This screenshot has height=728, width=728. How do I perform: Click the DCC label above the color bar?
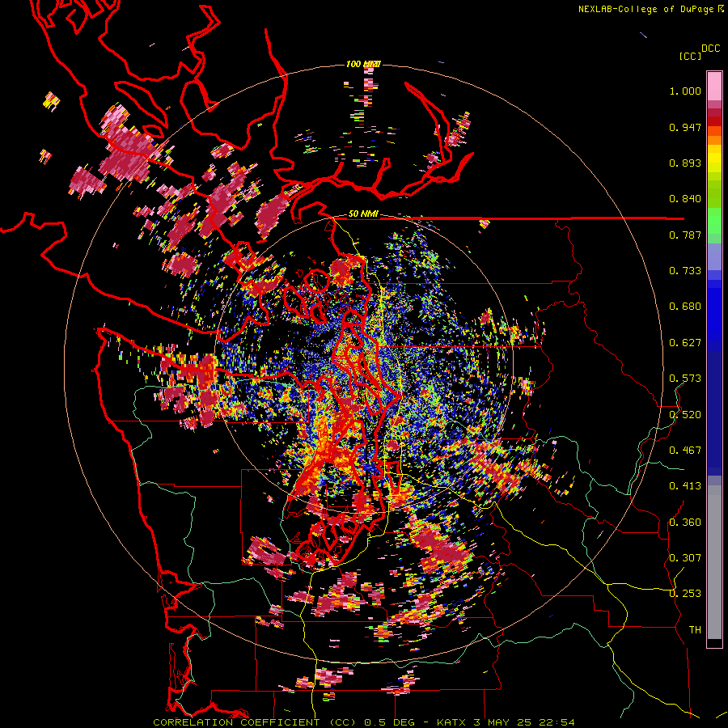[x=710, y=49]
